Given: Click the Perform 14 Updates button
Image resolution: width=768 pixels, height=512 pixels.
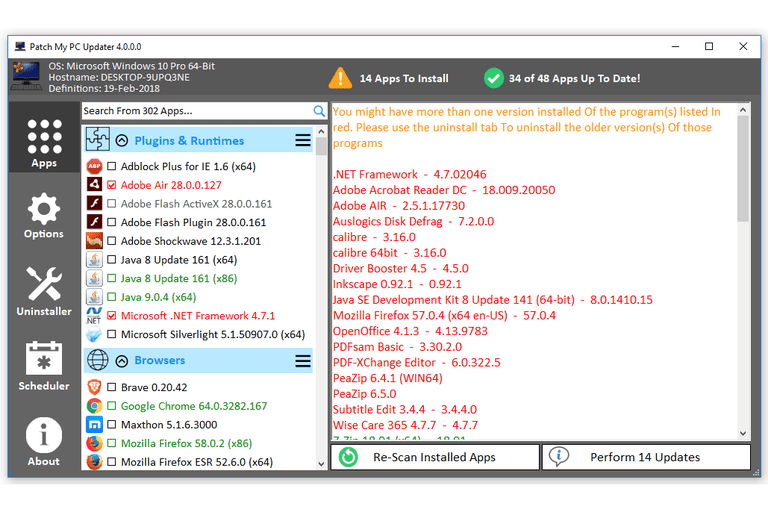Looking at the screenshot, I should coord(646,457).
